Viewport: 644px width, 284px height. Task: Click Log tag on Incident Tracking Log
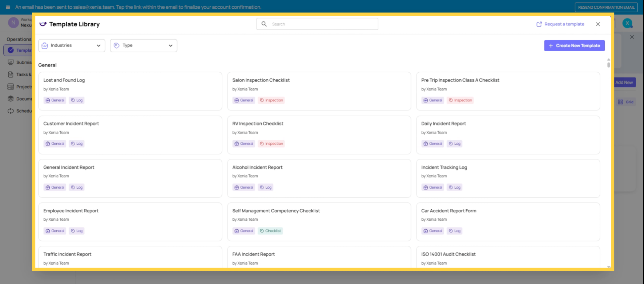[454, 187]
